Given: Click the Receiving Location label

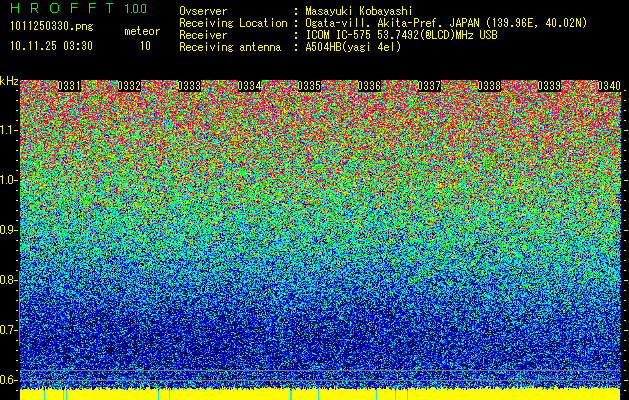Looking at the screenshot, I should (233, 23).
